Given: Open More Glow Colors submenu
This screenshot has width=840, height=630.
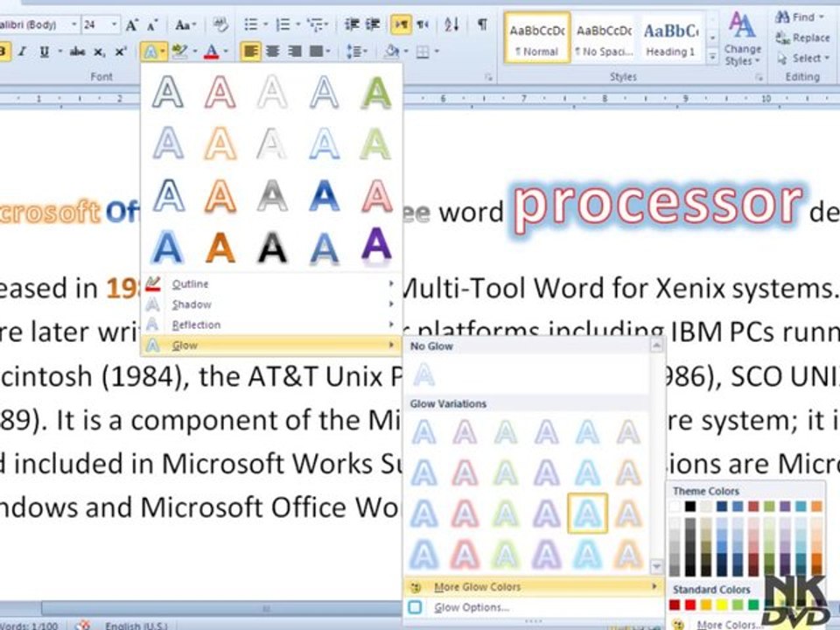Looking at the screenshot, I should point(534,587).
